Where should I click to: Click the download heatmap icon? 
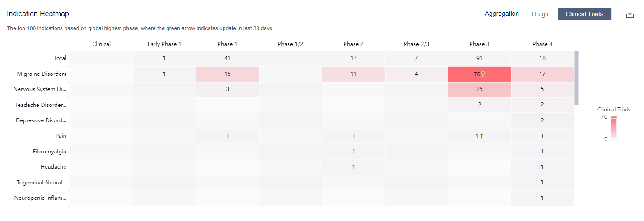630,14
